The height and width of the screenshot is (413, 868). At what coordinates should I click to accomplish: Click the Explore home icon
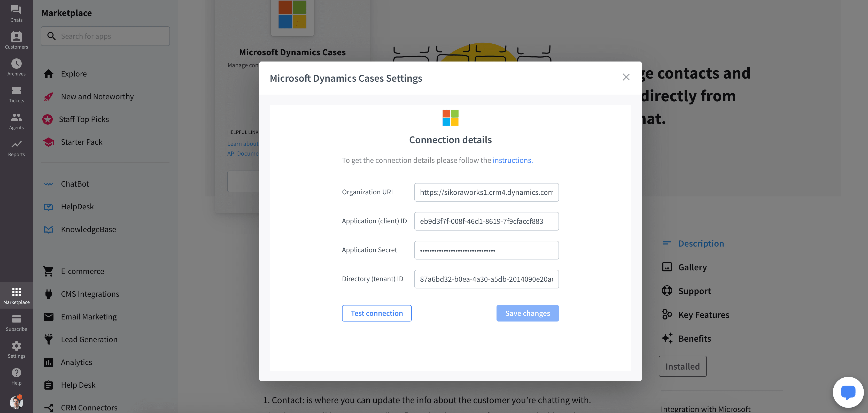click(49, 74)
